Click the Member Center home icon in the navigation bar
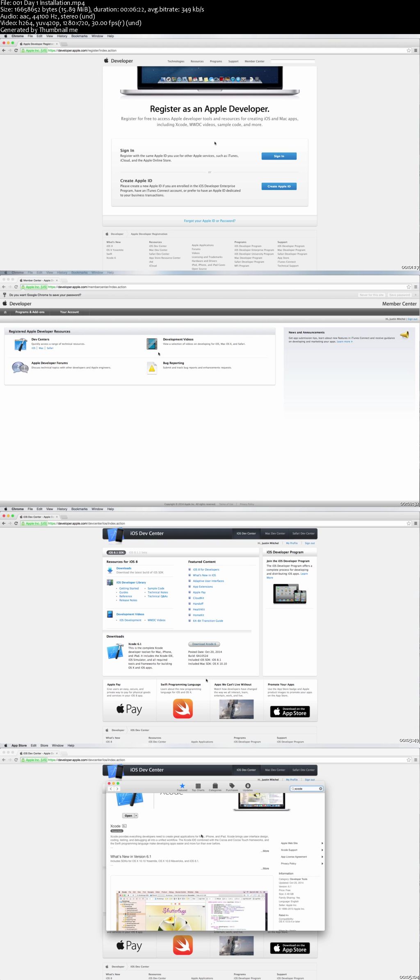Image resolution: width=420 pixels, height=980 pixels. [5, 312]
